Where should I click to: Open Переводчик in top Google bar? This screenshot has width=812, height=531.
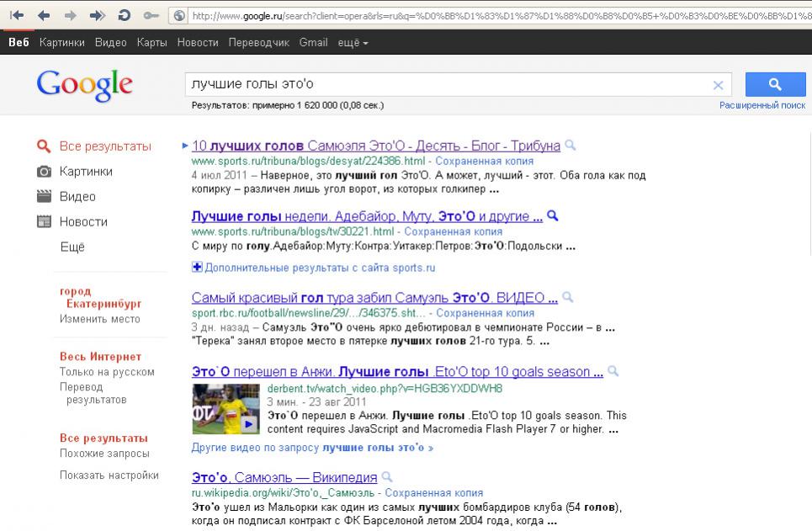pyautogui.click(x=259, y=42)
